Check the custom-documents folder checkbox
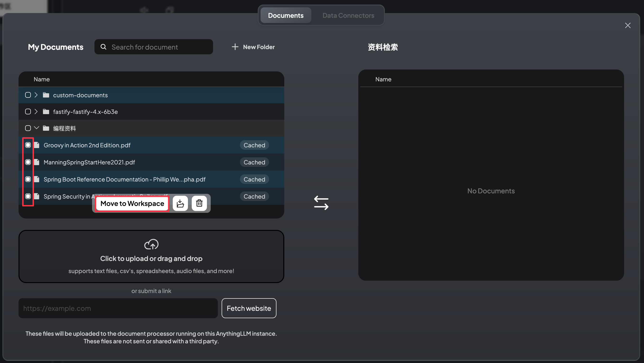 tap(28, 95)
